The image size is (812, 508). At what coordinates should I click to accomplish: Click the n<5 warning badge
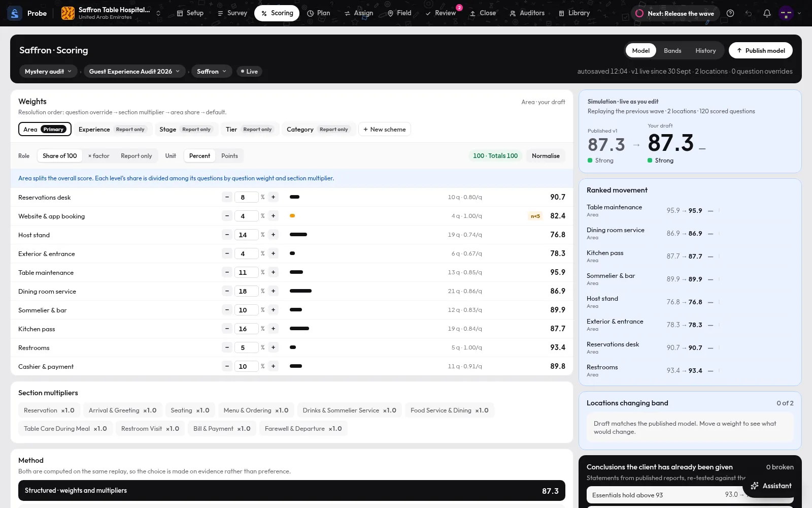point(535,216)
